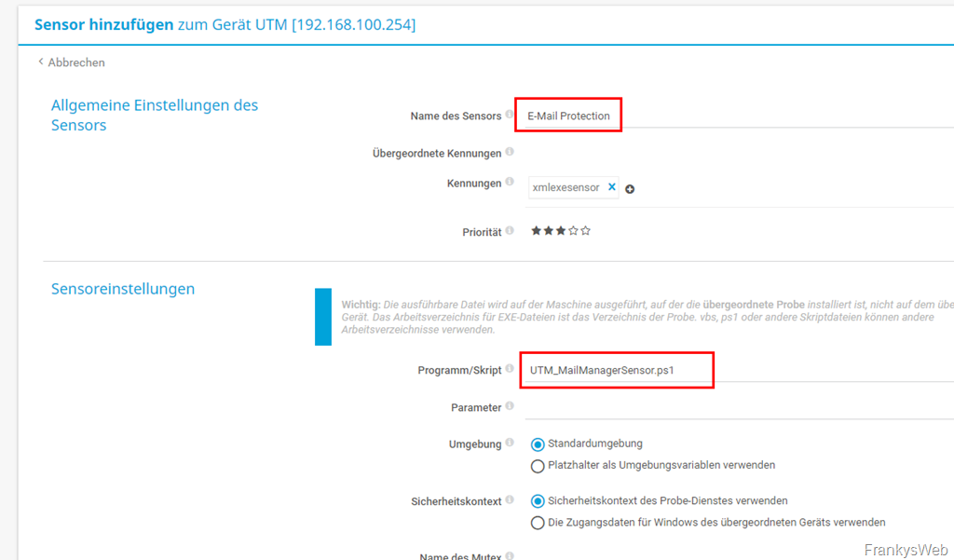This screenshot has height=560, width=954.
Task: Open help icon next to Name des Sensors
Action: point(510,116)
